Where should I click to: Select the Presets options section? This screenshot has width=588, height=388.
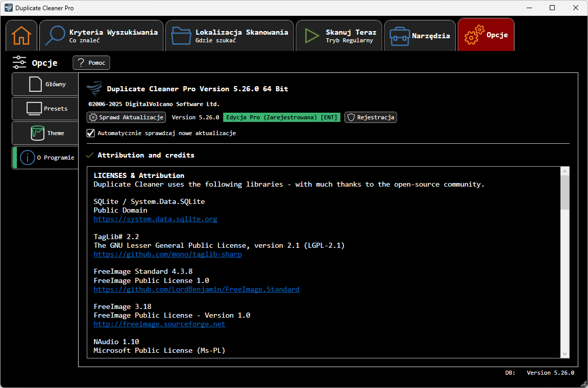[45, 109]
